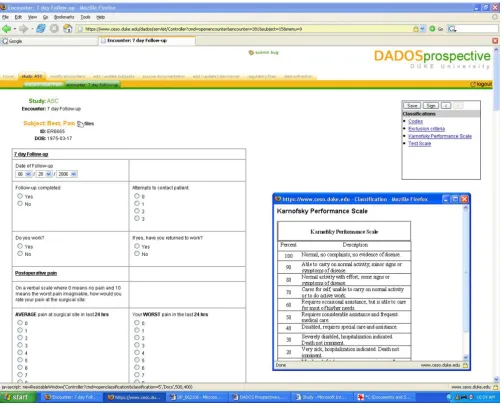This screenshot has width=502, height=406.
Task: Select Yes for Follow-up completed
Action: point(20,196)
